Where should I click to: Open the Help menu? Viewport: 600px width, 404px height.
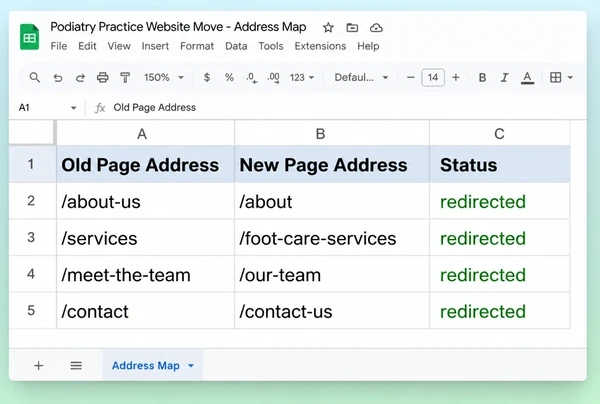(x=368, y=46)
